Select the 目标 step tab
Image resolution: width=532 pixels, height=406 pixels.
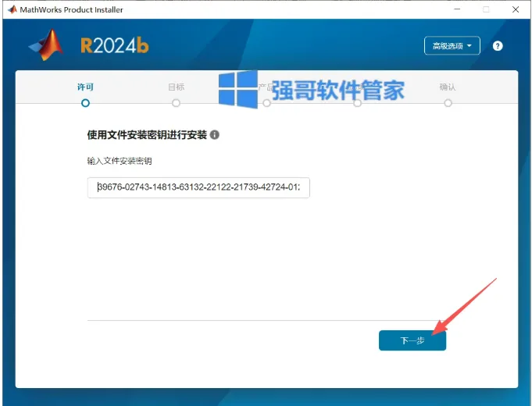(x=176, y=87)
